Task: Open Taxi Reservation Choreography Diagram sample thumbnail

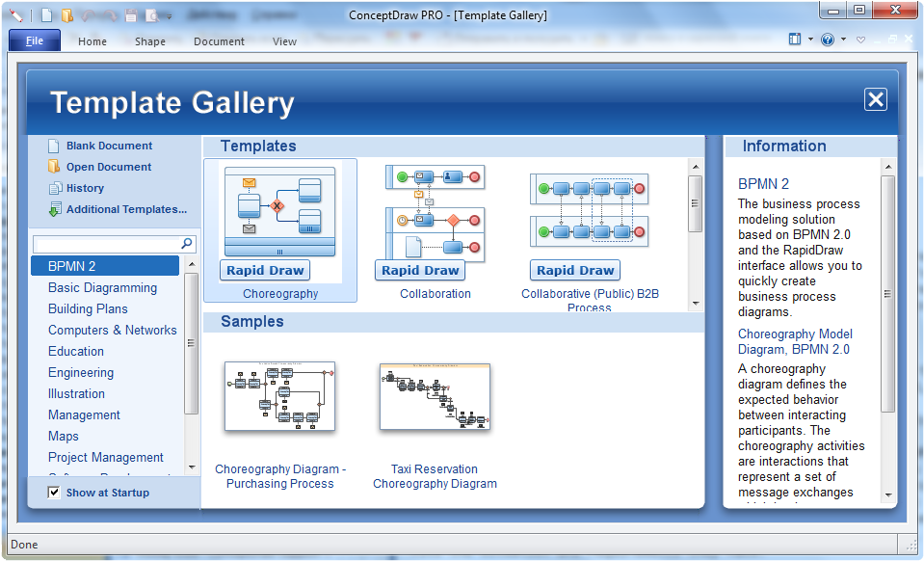Action: click(435, 396)
